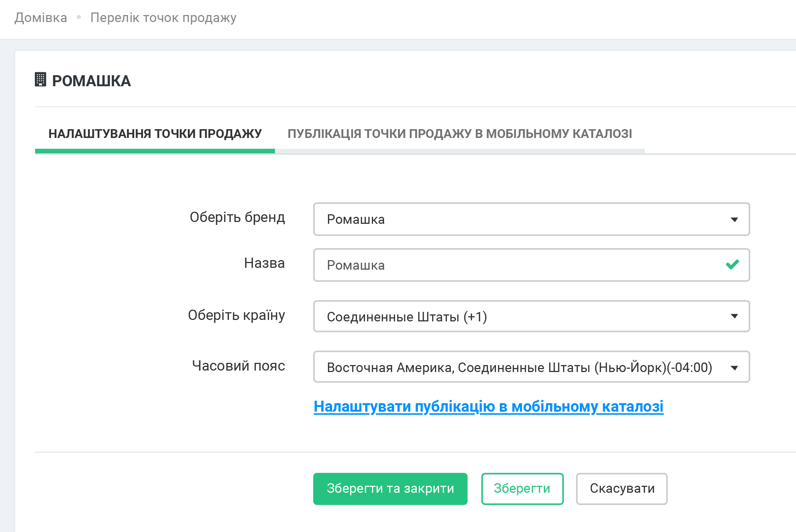Click the outlined Зберегти button
Screen dimensions: 796x532
(x=522, y=489)
